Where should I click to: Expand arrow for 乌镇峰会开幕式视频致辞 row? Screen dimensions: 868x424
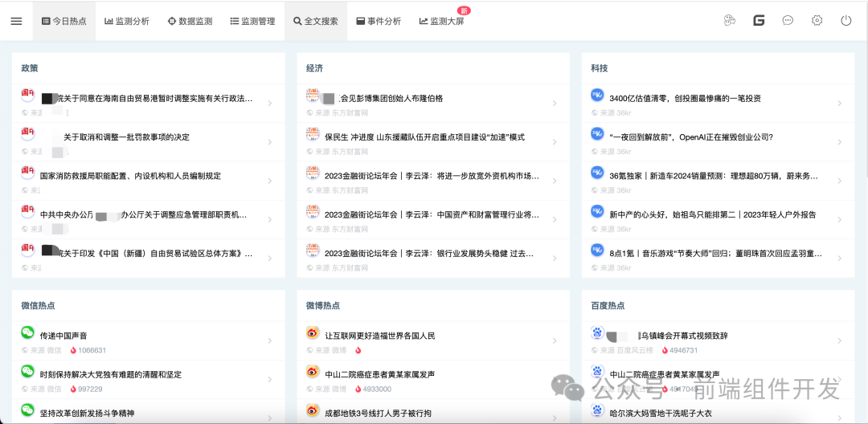point(839,340)
